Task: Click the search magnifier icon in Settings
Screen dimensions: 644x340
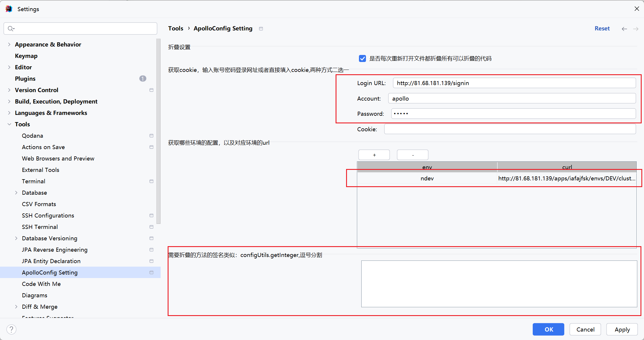Action: 11,28
